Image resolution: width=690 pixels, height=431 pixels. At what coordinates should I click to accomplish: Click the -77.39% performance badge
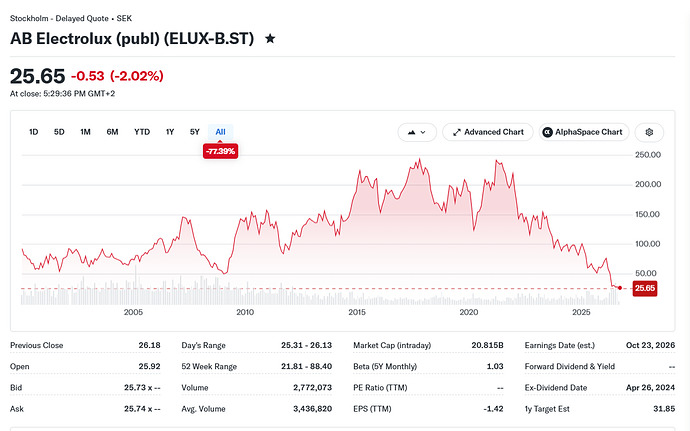[x=220, y=151]
